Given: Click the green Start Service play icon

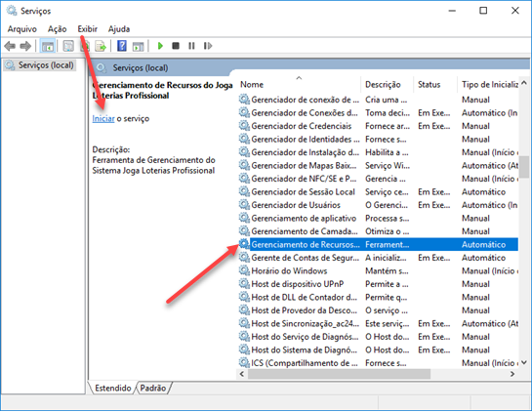Looking at the screenshot, I should 160,46.
